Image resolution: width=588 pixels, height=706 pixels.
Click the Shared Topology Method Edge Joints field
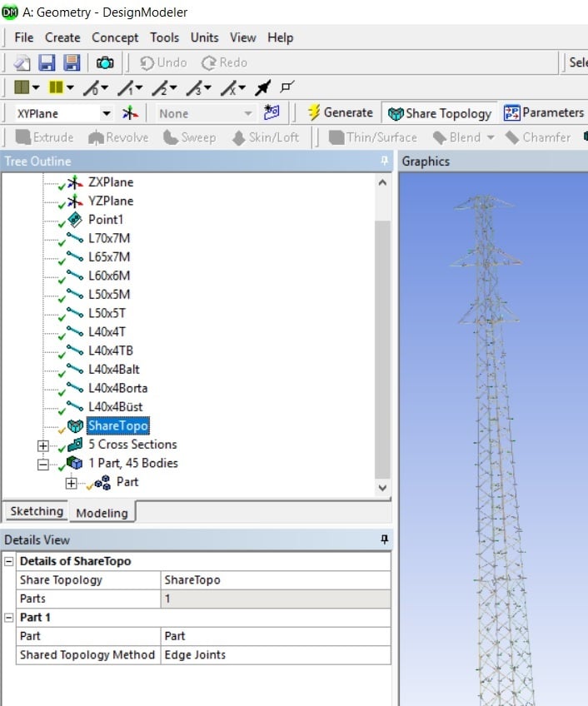pos(275,654)
